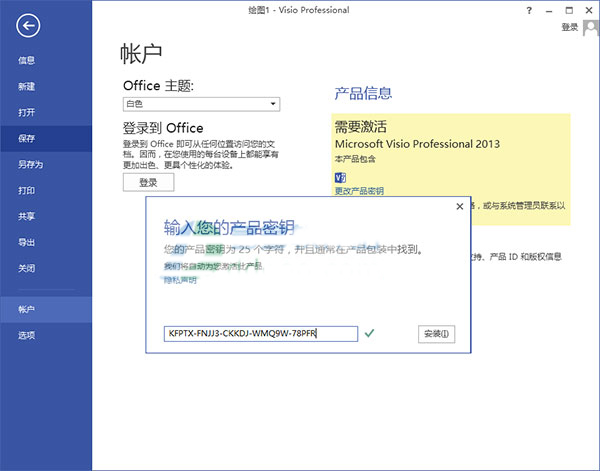Click the 安装 button
The height and width of the screenshot is (471, 600).
(x=436, y=334)
